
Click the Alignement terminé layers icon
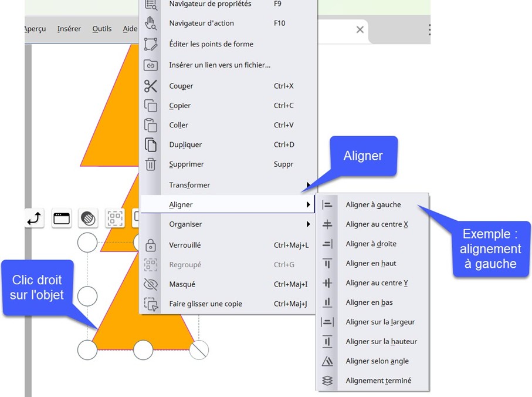(327, 381)
